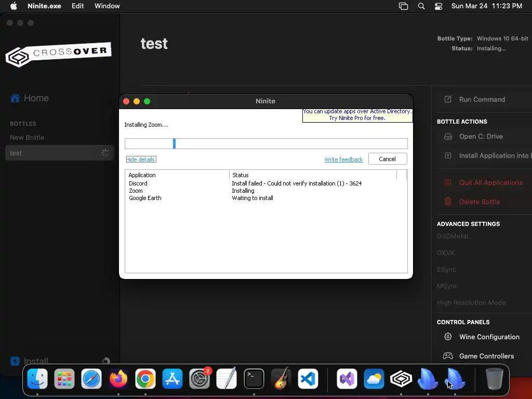
Task: Open Wine Configuration control panel
Action: tap(489, 337)
